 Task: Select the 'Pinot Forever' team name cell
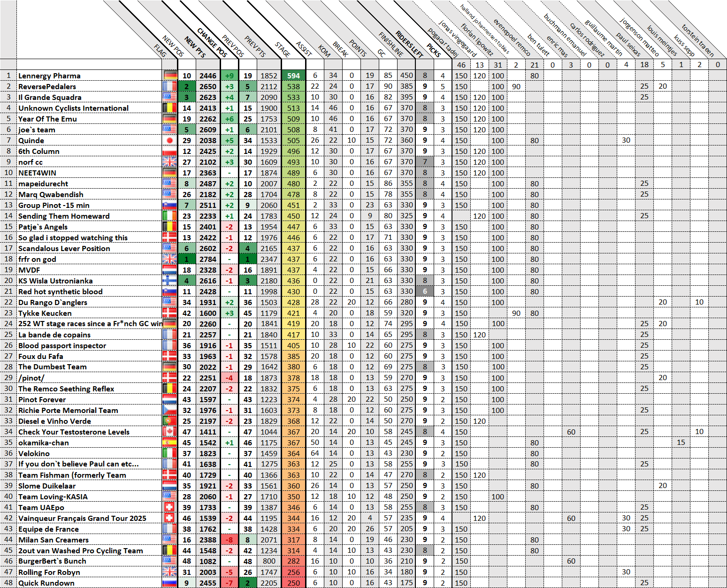tap(89, 399)
